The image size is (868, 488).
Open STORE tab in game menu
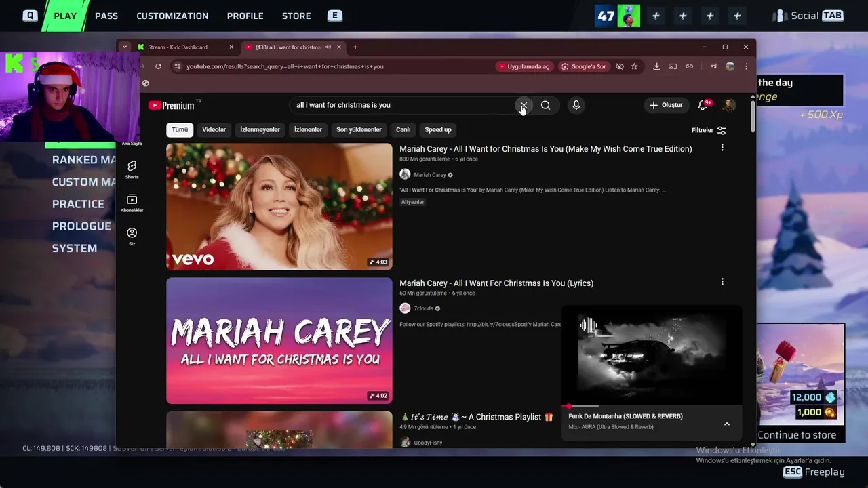pyautogui.click(x=296, y=16)
